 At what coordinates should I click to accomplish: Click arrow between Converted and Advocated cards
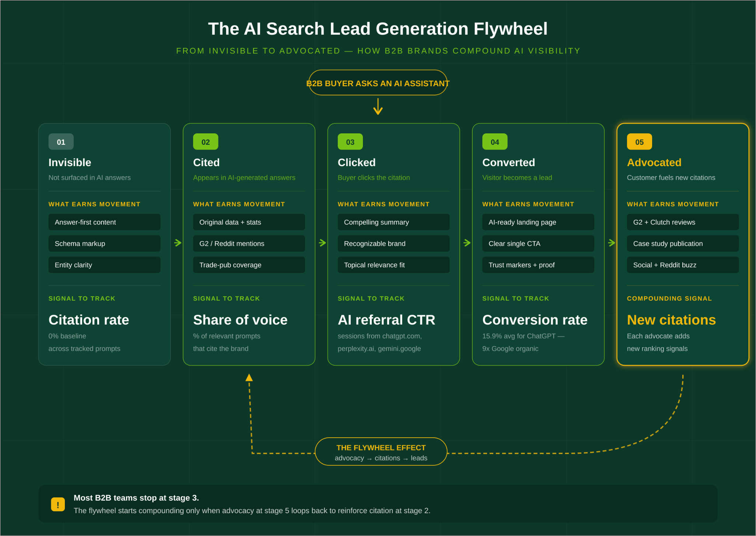coord(612,243)
